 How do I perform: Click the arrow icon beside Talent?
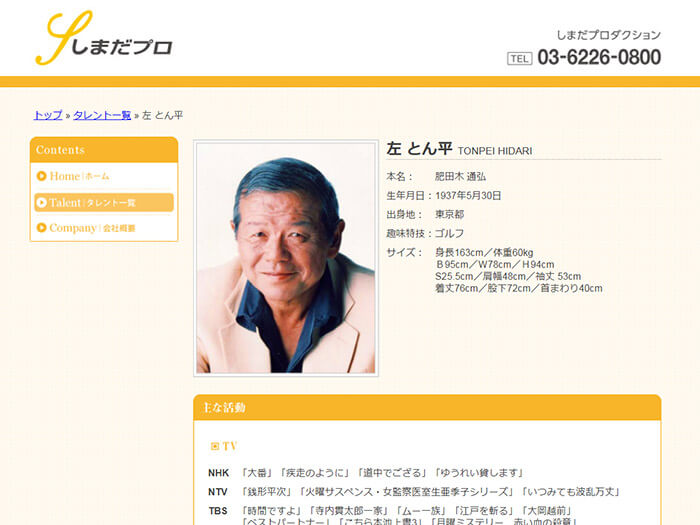42,203
